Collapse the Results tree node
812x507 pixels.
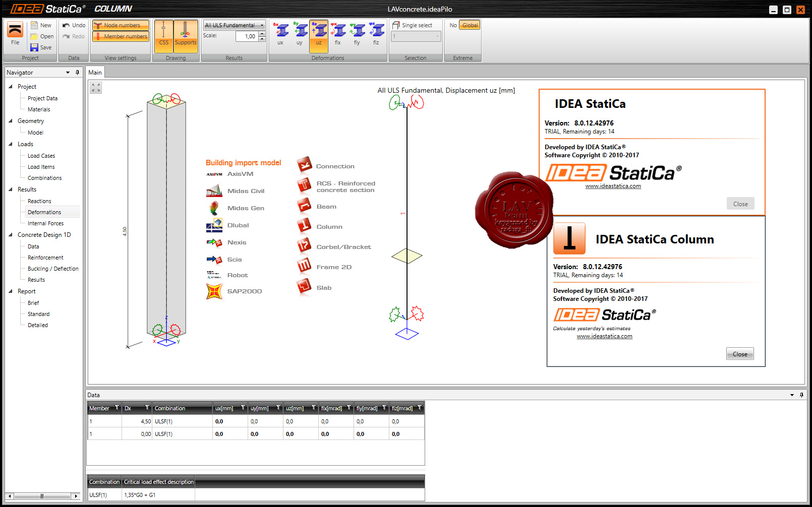(11, 189)
